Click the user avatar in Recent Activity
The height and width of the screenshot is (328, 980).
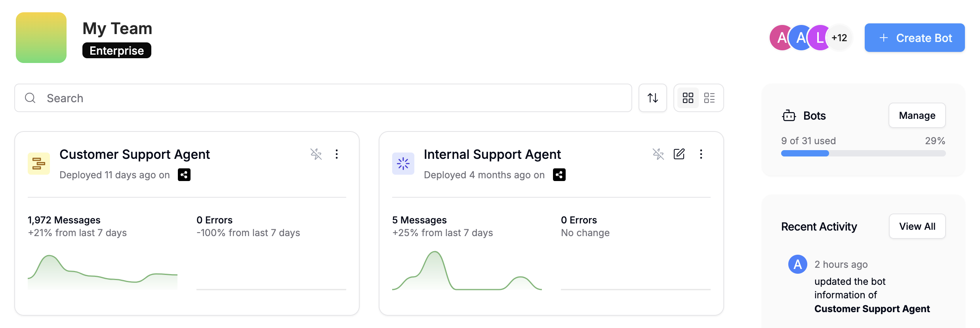pyautogui.click(x=798, y=264)
